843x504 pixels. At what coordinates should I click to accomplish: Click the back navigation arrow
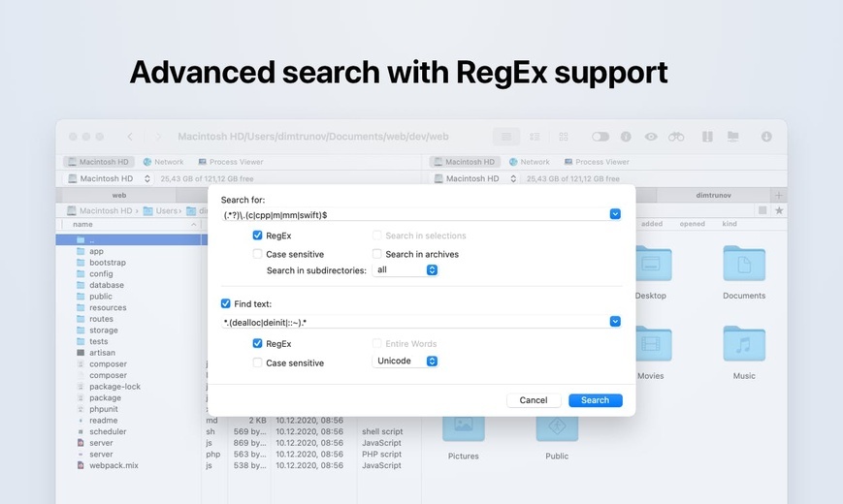pyautogui.click(x=130, y=137)
